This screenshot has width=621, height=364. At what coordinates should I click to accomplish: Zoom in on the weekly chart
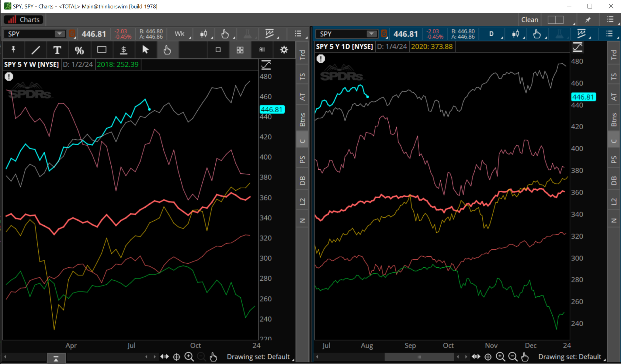(189, 357)
